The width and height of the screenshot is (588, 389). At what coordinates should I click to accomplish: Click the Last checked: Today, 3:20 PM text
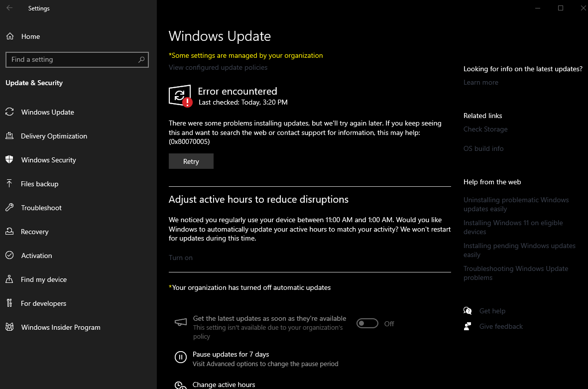click(x=243, y=103)
